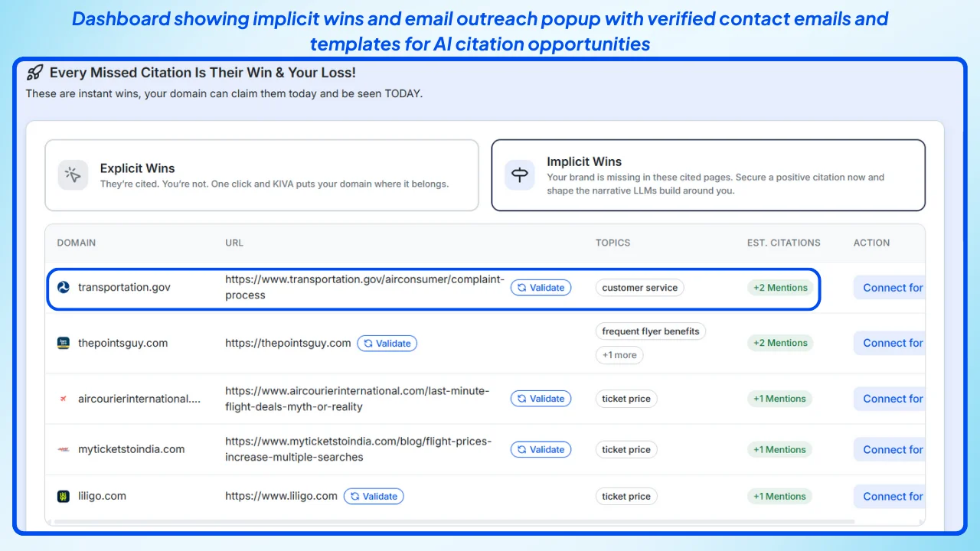This screenshot has width=980, height=551.
Task: Click Connect on the transportation.gov row
Action: pyautogui.click(x=891, y=287)
